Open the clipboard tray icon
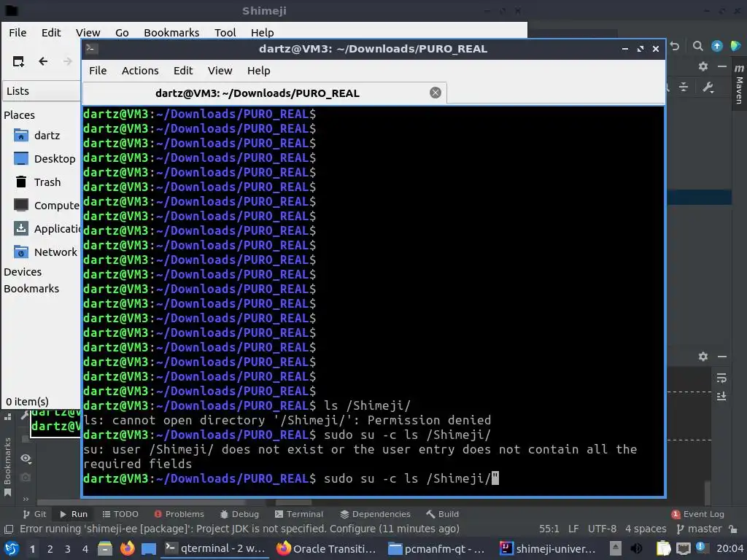 663,548
